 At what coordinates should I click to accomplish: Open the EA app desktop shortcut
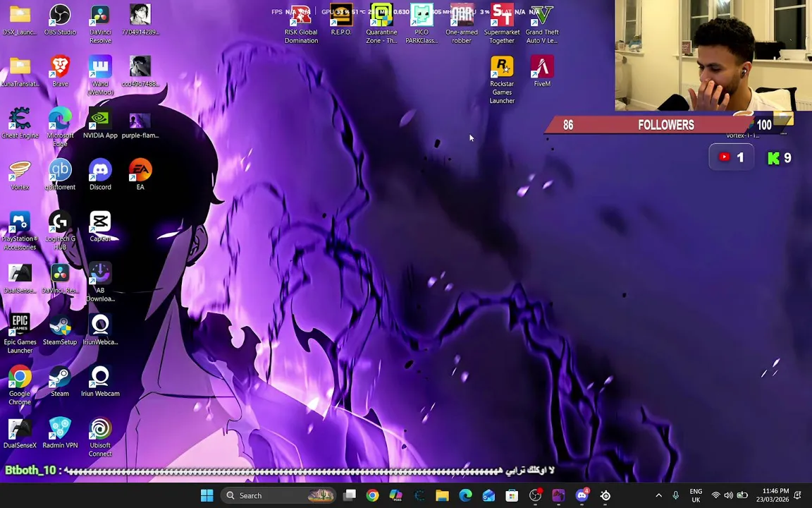pyautogui.click(x=140, y=175)
